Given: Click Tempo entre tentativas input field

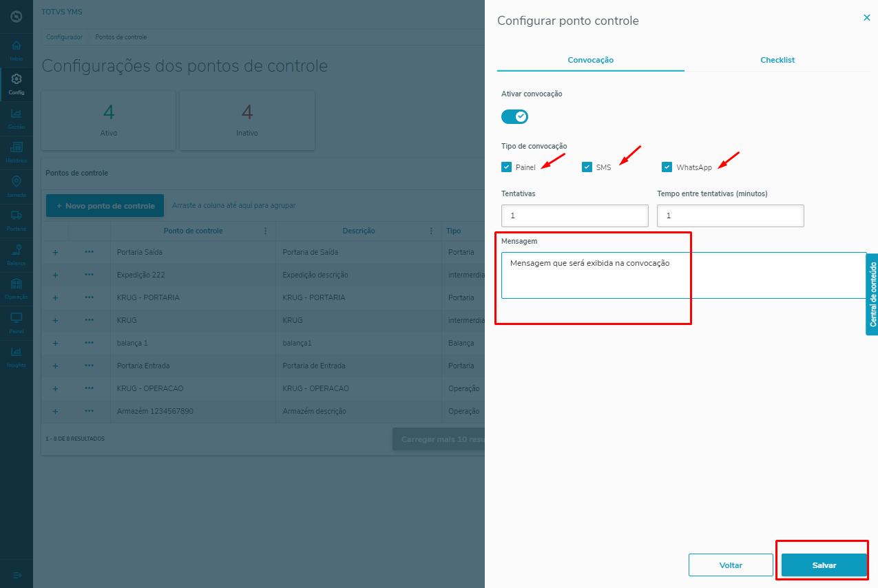Looking at the screenshot, I should [x=731, y=216].
